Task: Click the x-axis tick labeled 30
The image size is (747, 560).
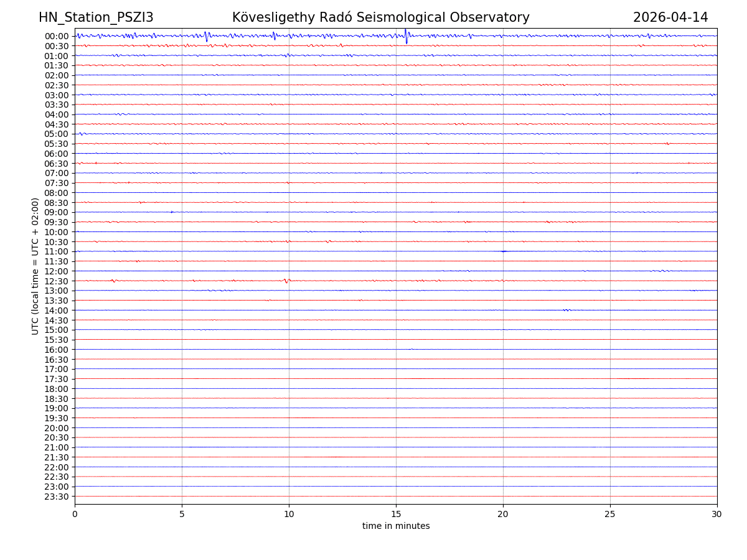Action: click(717, 515)
